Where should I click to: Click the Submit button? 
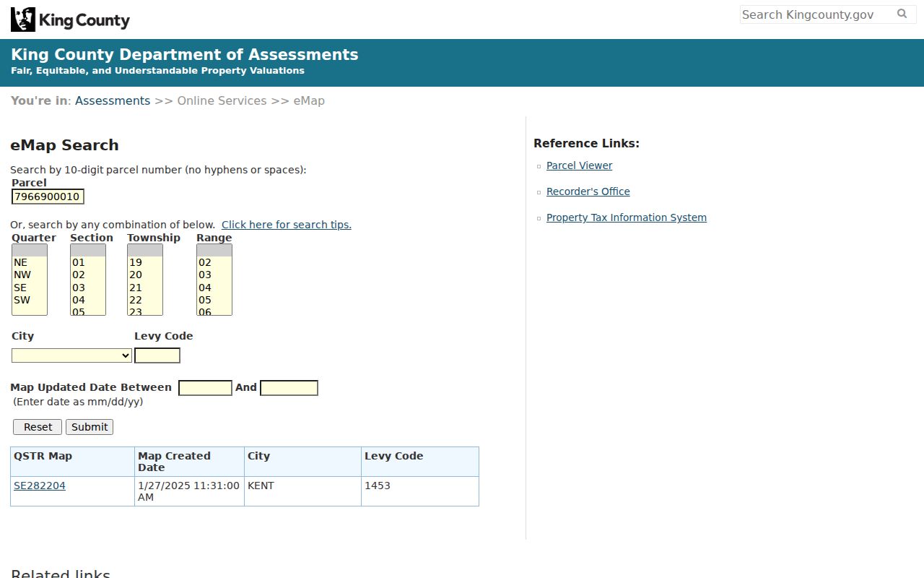coord(90,427)
